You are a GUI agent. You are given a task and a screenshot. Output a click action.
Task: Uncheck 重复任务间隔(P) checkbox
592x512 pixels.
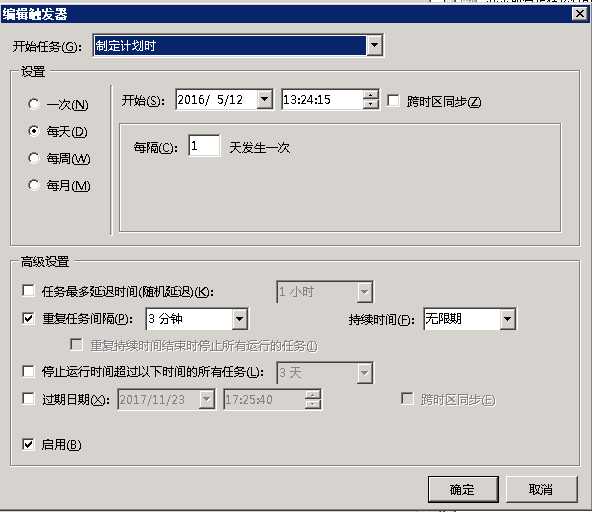point(28,318)
